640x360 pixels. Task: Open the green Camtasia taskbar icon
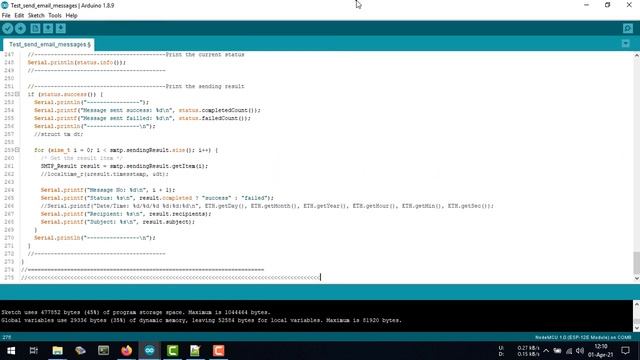coord(172,351)
